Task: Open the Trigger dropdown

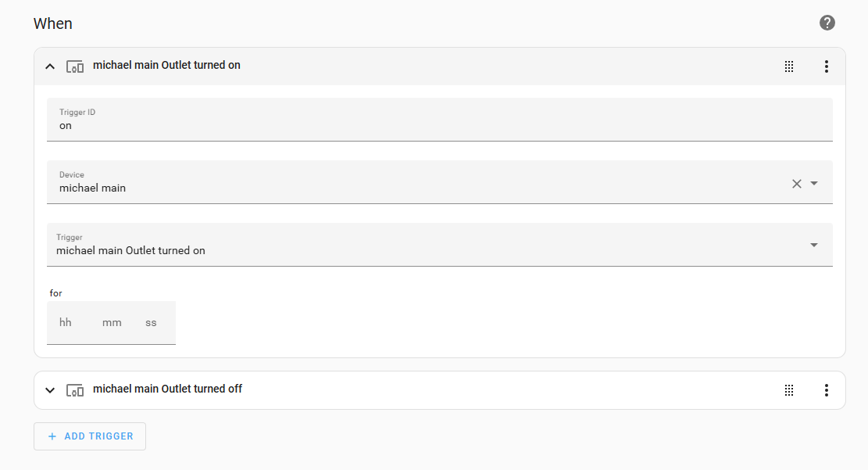Action: tap(813, 244)
